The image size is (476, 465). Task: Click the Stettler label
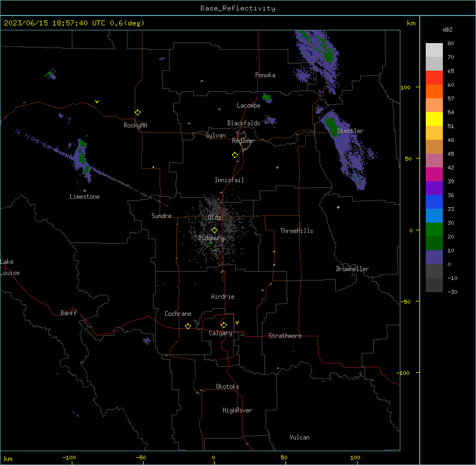pos(350,131)
